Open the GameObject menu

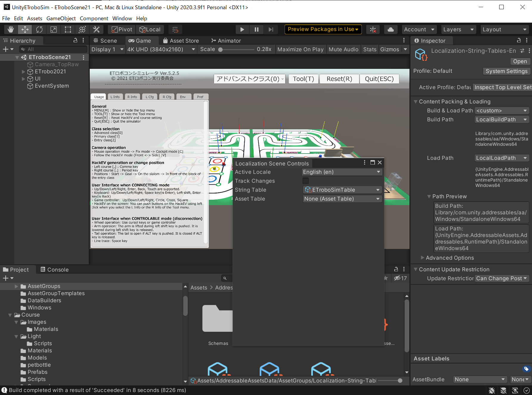click(x=61, y=18)
